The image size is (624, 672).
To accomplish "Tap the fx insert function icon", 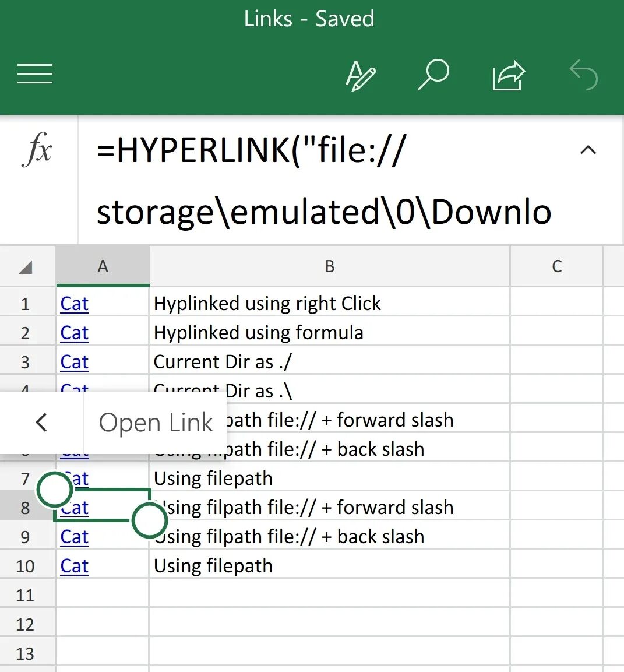I will pyautogui.click(x=38, y=150).
